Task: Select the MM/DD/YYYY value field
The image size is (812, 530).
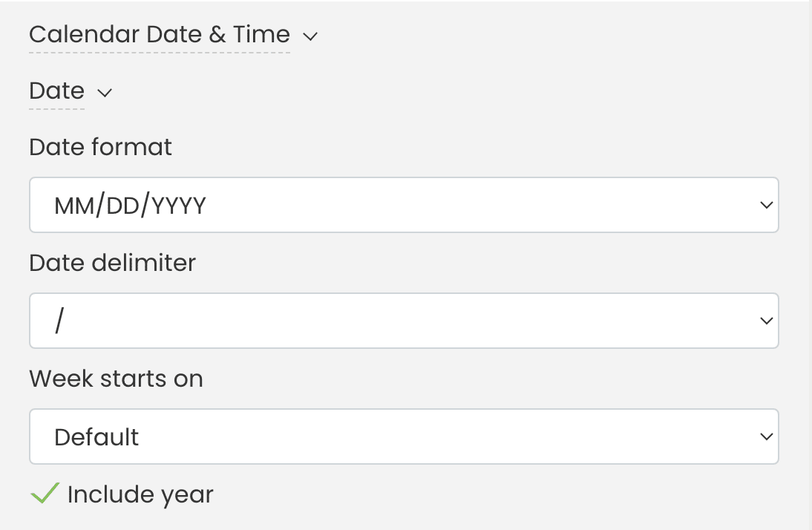Action: (131, 205)
